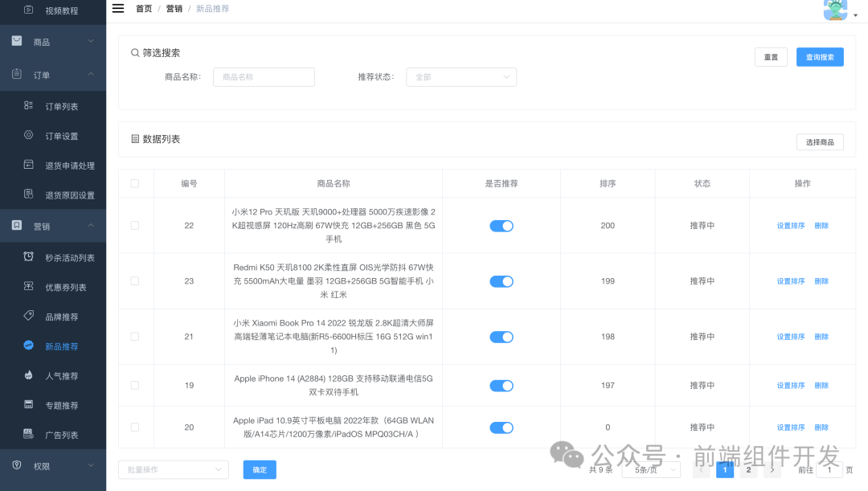Click the 营销 bookmark icon

17,225
